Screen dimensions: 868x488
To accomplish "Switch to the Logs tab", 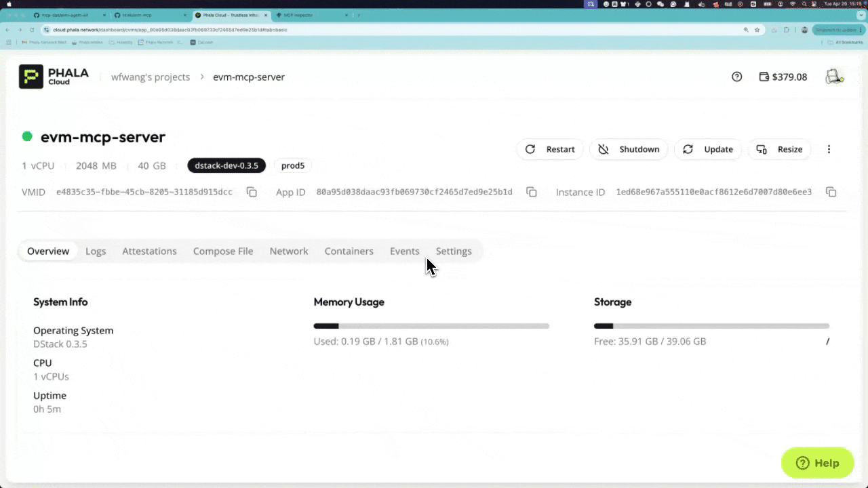I will point(96,251).
